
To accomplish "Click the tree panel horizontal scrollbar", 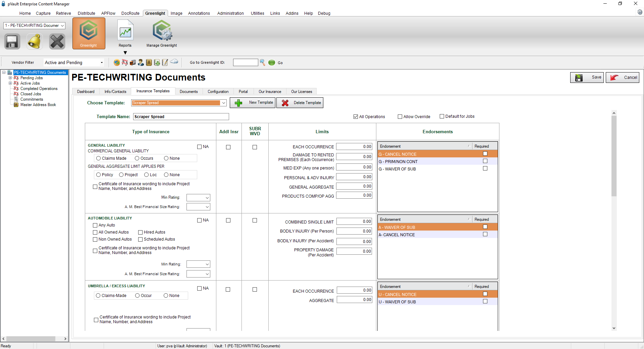I will (x=31, y=339).
